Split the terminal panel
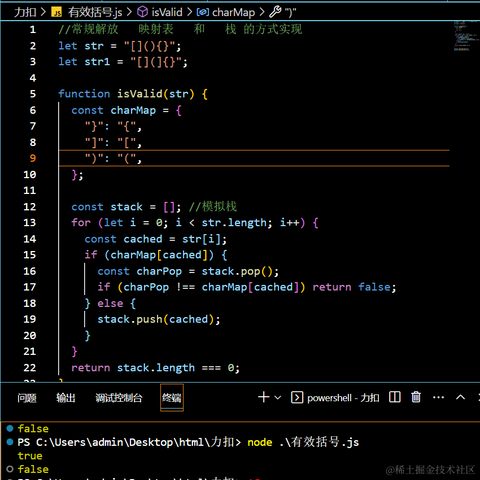The image size is (480, 480). (x=395, y=397)
